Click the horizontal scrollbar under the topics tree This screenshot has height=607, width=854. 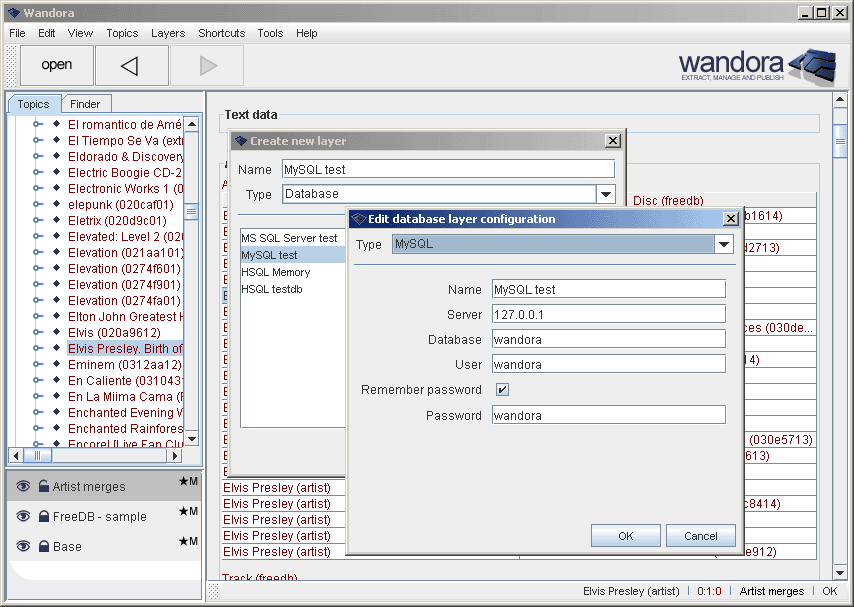[x=100, y=455]
